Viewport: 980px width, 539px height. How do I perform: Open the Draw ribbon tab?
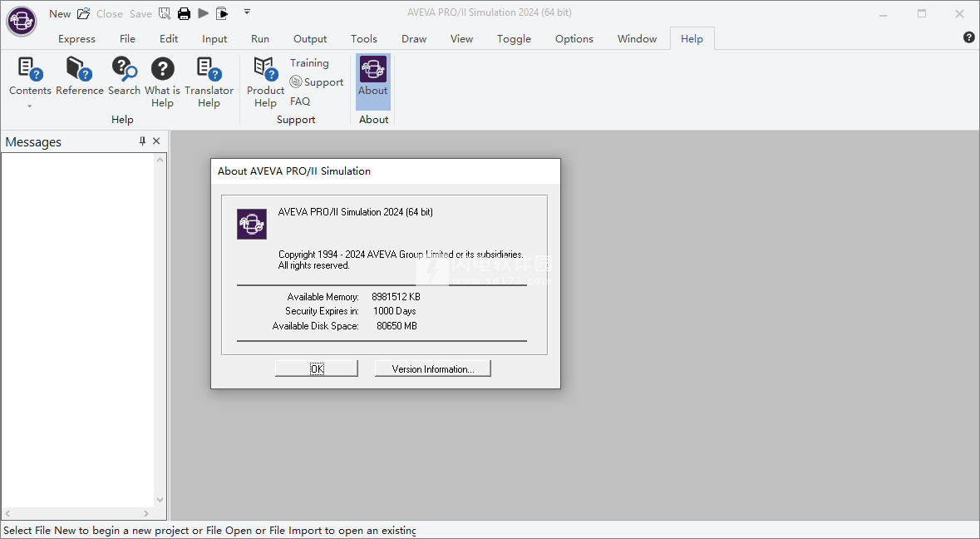tap(414, 39)
